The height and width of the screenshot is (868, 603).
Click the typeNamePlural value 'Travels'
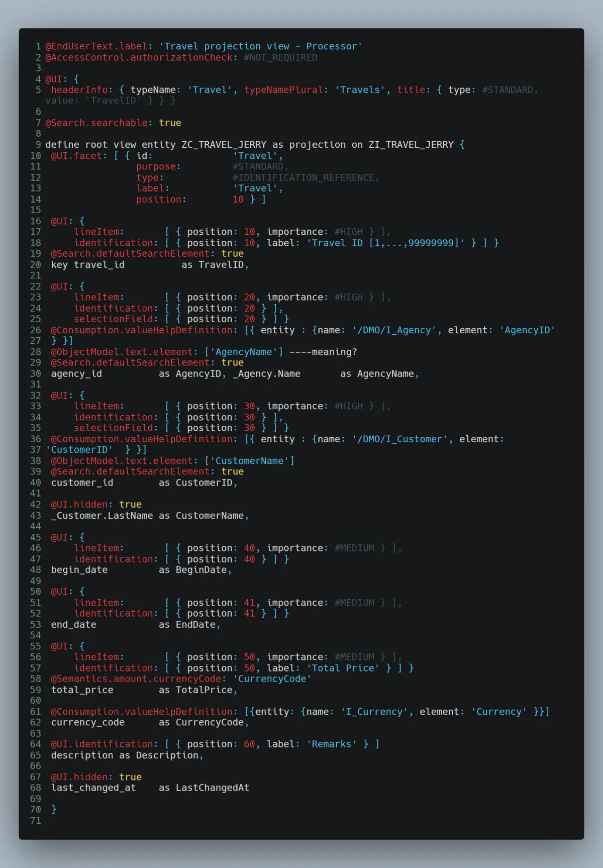pyautogui.click(x=360, y=90)
